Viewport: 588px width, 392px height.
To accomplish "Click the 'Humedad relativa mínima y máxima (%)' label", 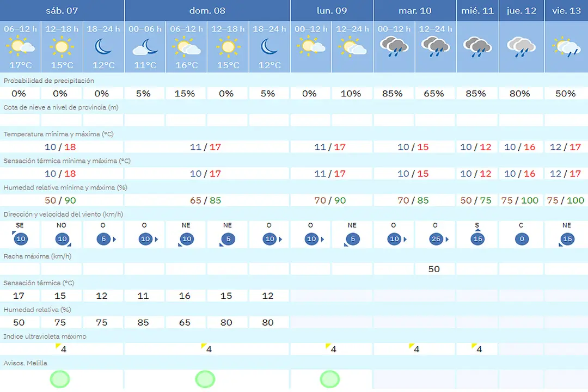I will click(x=65, y=187).
